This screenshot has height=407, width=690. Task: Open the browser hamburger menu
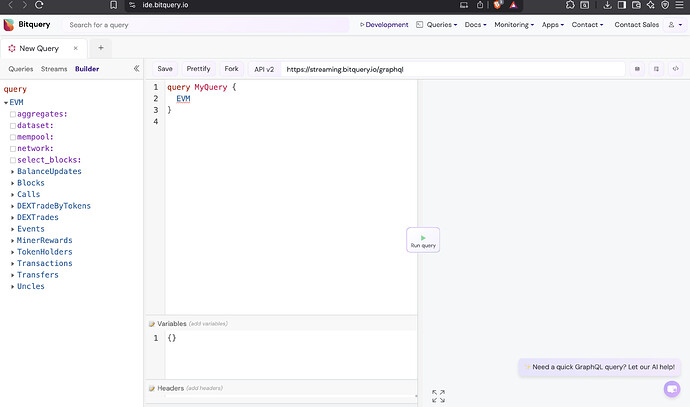679,5
